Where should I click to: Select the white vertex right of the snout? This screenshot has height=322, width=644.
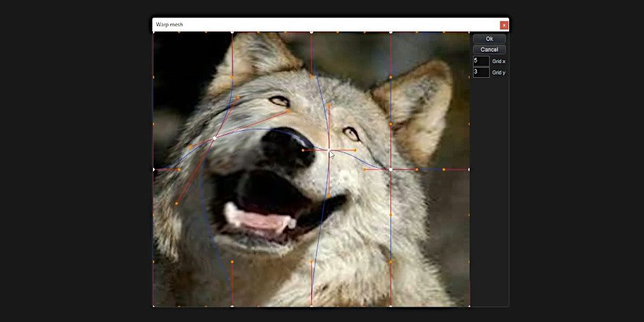(391, 169)
